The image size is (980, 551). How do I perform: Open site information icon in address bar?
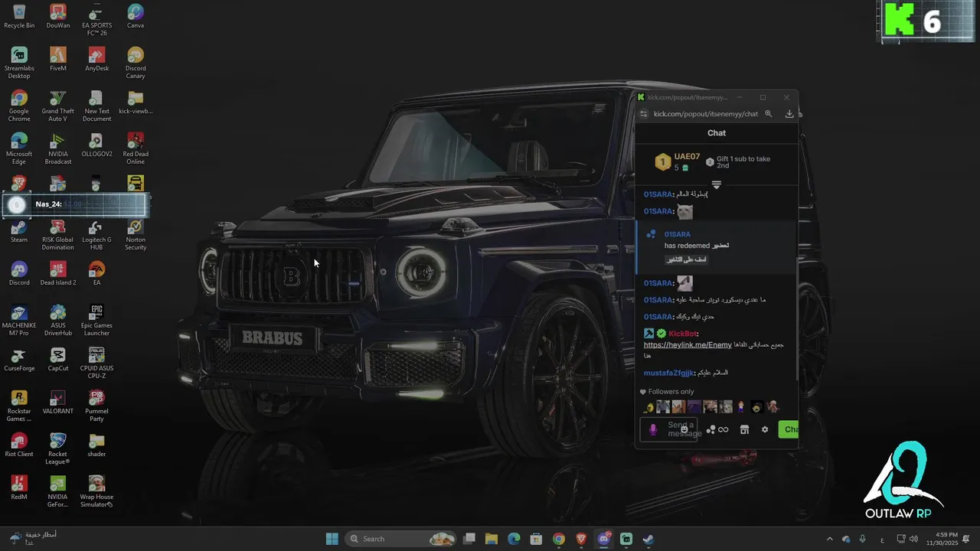tap(644, 114)
